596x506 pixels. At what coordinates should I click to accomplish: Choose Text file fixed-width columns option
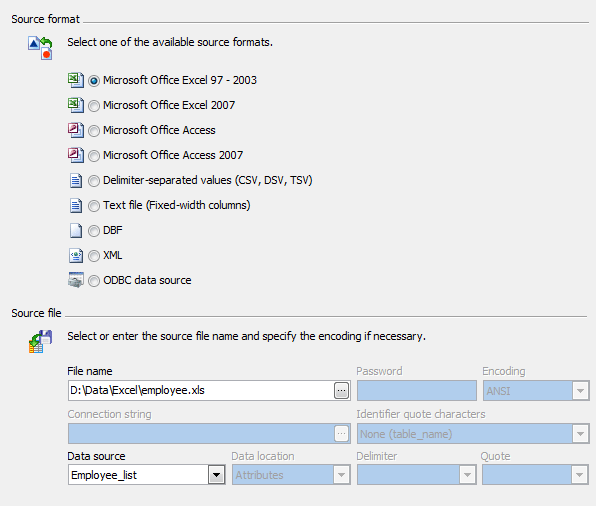click(94, 206)
